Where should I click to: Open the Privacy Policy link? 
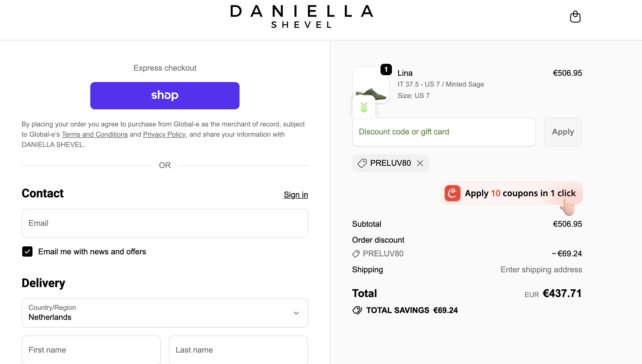point(164,134)
